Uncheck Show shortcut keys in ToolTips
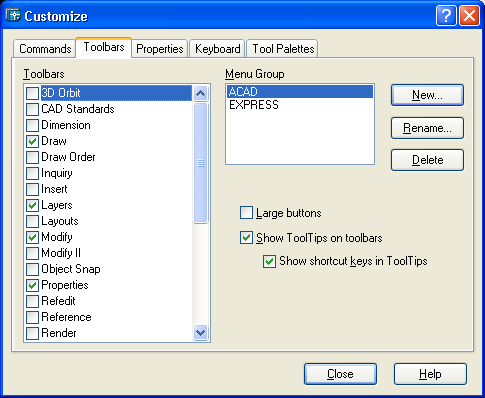Screen dimensions: 485x398 [x=269, y=261]
